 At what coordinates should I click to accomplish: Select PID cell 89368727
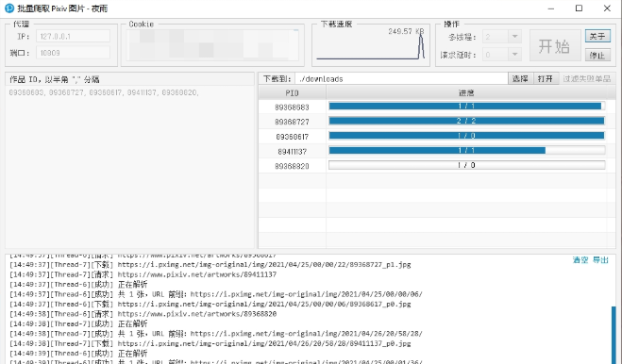292,122
